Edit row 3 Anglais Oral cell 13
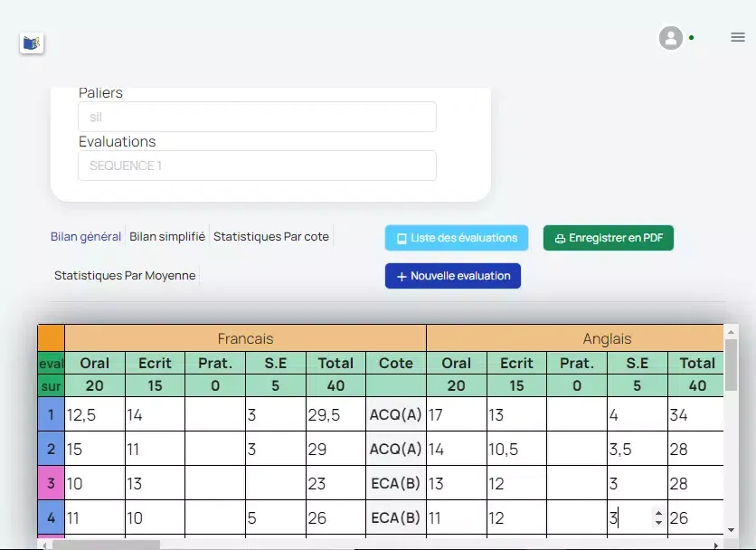 point(457,483)
